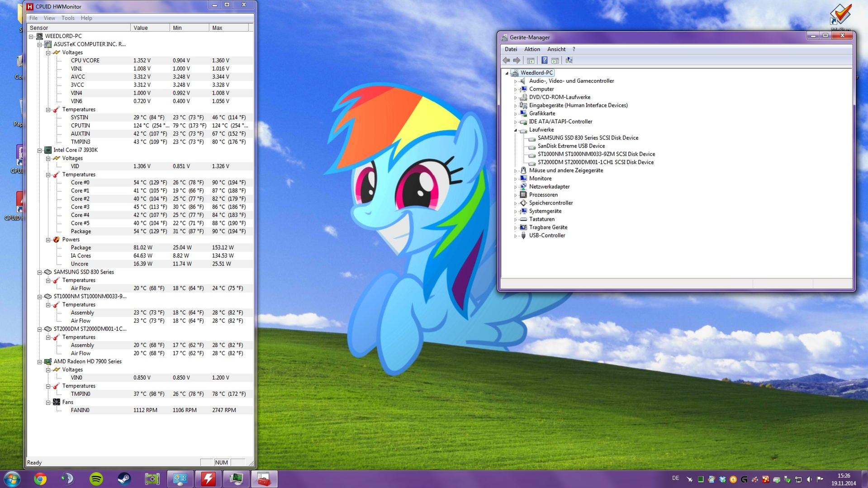
Task: Click the Max column header
Action: (229, 28)
